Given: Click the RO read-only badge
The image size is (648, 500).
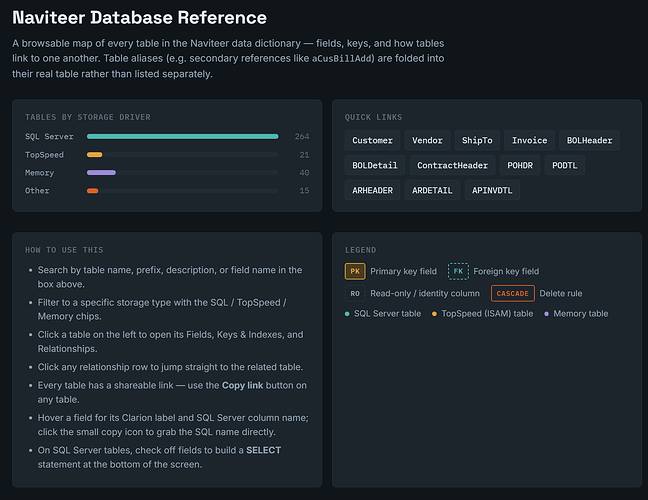Looking at the screenshot, I should [x=355, y=293].
